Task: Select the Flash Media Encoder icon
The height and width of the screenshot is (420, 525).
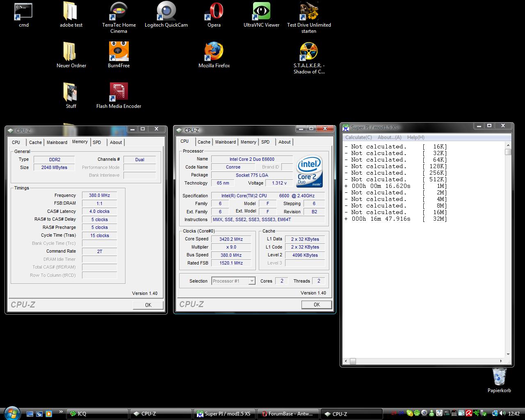Action: [x=119, y=95]
